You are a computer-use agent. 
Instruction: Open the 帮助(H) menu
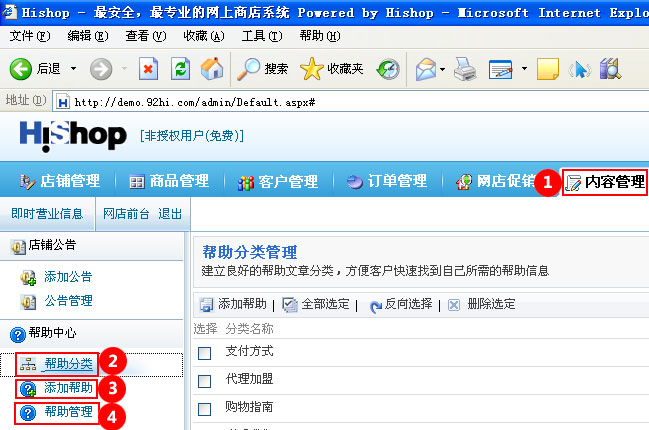pos(320,36)
